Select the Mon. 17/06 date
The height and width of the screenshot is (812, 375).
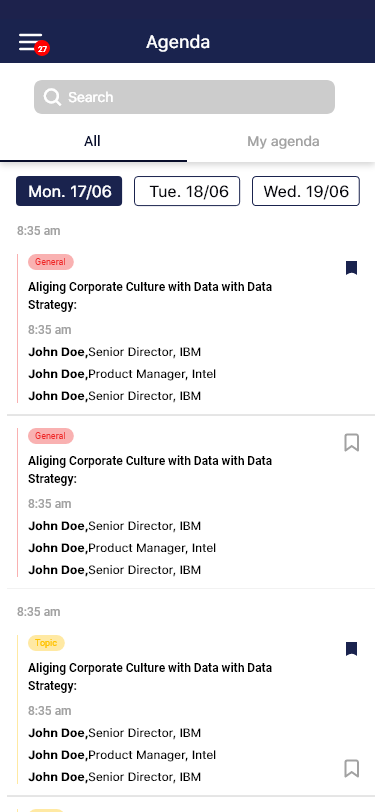[x=69, y=191]
